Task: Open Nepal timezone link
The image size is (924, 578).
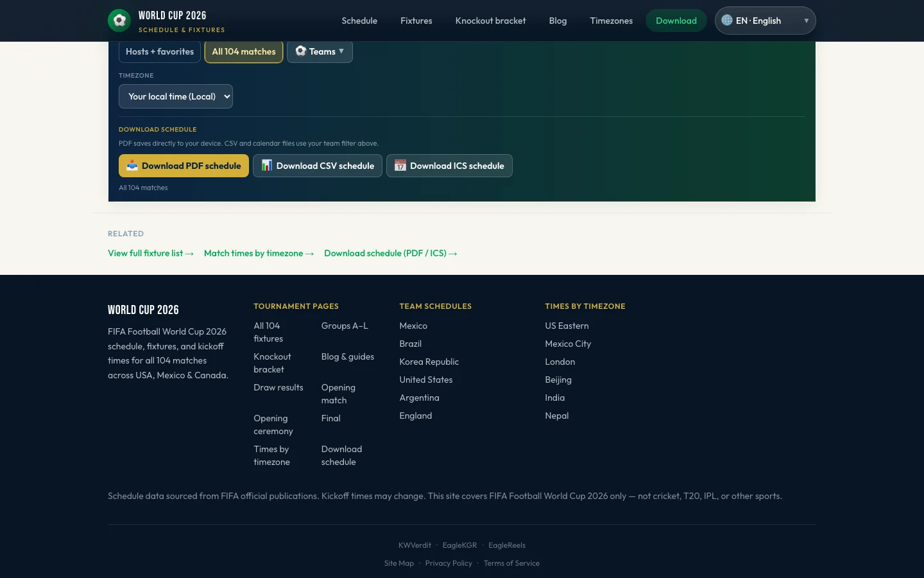Action: point(557,416)
